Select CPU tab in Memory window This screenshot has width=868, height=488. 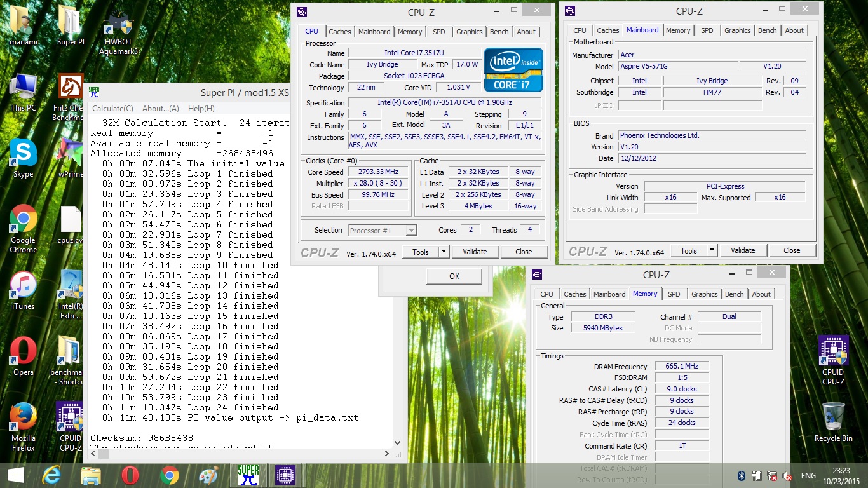546,294
